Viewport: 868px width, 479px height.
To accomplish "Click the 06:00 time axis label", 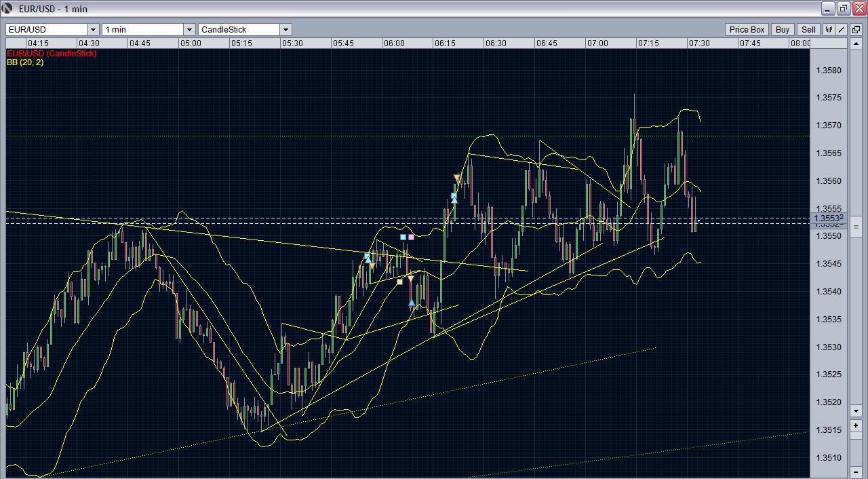I will (394, 43).
